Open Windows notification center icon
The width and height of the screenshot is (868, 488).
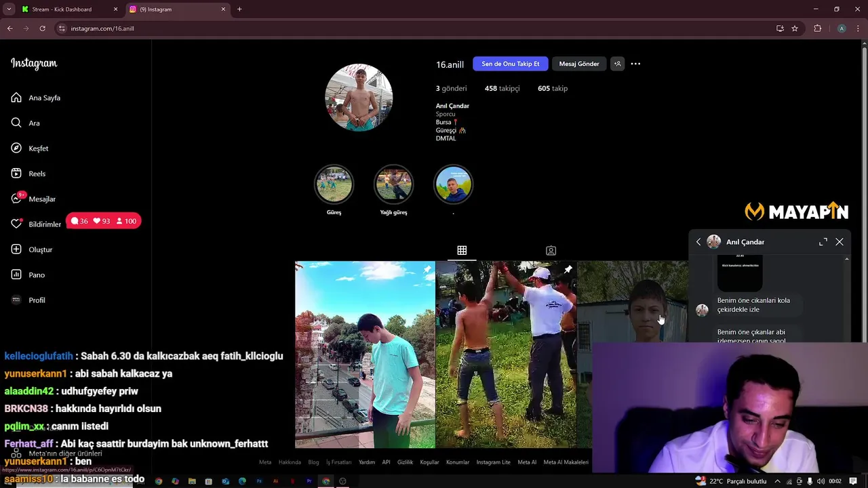[x=853, y=481]
